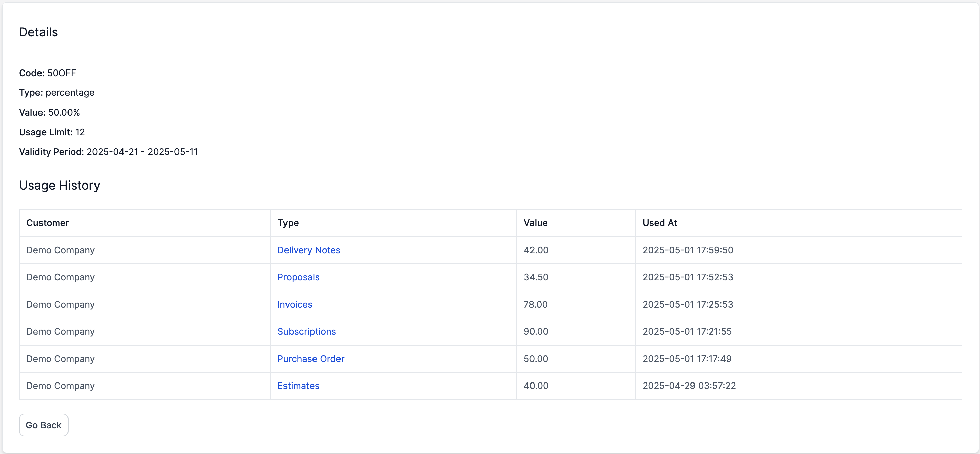980x454 pixels.
Task: Click the 90.00 value cell
Action: coord(536,331)
